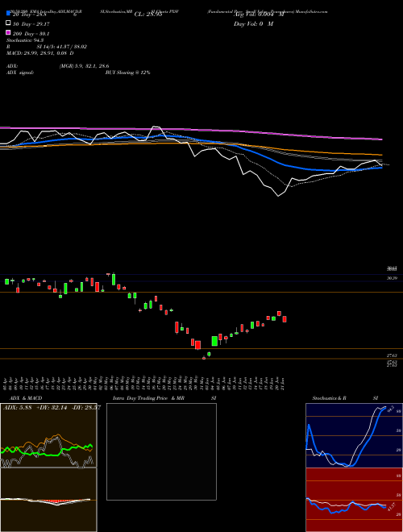403x532 pixels.
Task: Click the magenta 200 Day legend square
Action: pyautogui.click(x=8, y=33)
